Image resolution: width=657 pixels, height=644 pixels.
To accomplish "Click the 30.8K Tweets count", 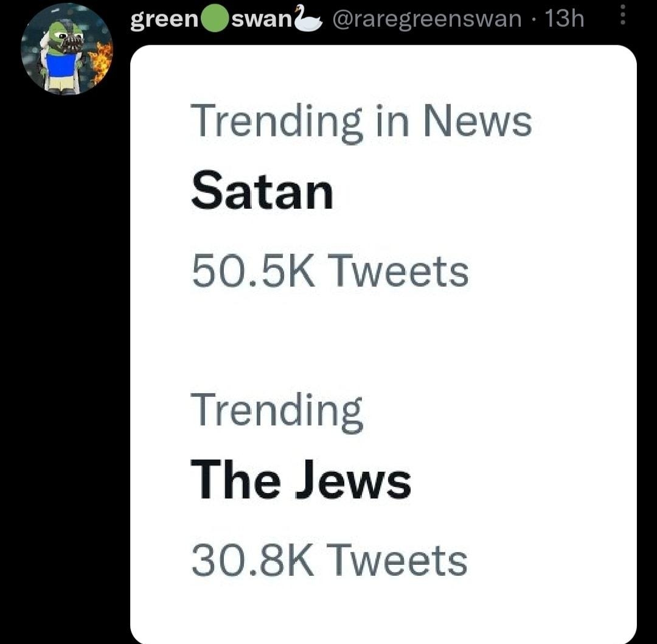I will pyautogui.click(x=330, y=559).
